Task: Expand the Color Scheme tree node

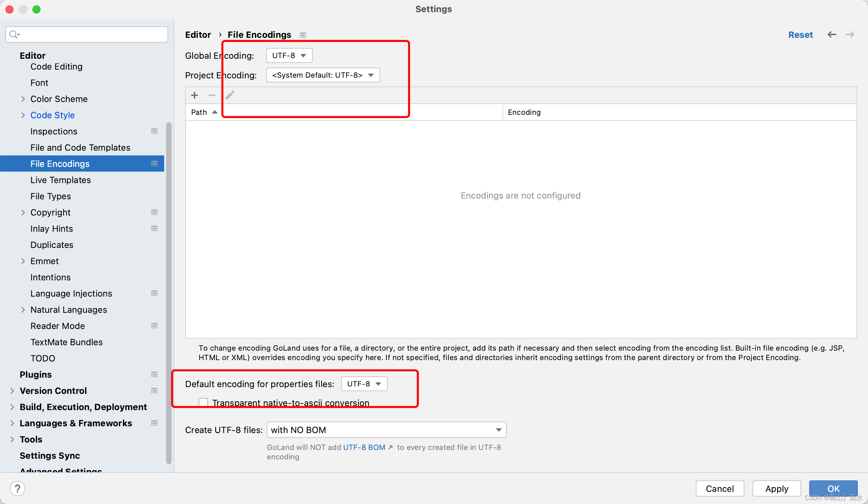Action: pyautogui.click(x=23, y=99)
